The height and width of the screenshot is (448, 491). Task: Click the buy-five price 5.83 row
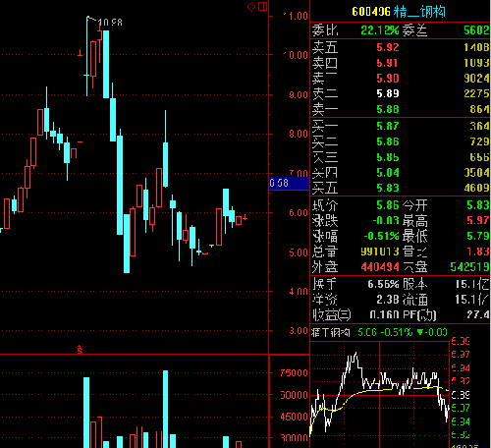[400, 188]
